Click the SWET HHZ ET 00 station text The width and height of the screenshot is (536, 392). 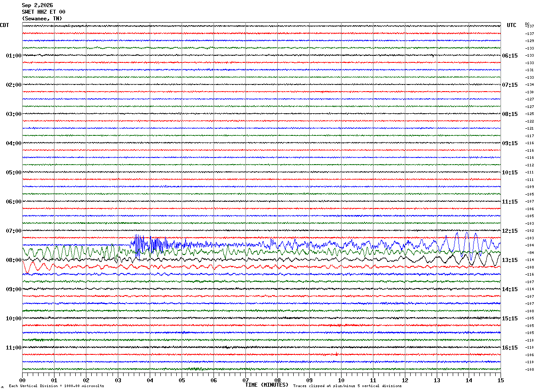pos(43,12)
